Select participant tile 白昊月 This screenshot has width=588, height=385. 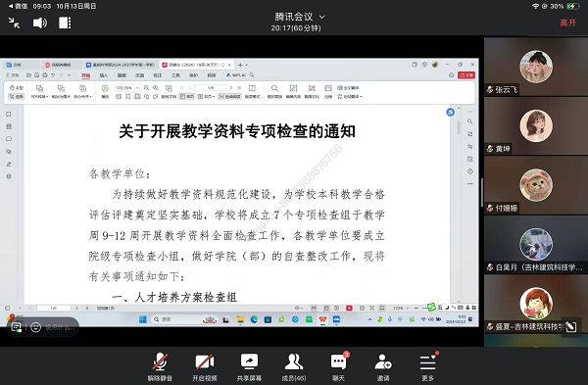[x=536, y=244]
